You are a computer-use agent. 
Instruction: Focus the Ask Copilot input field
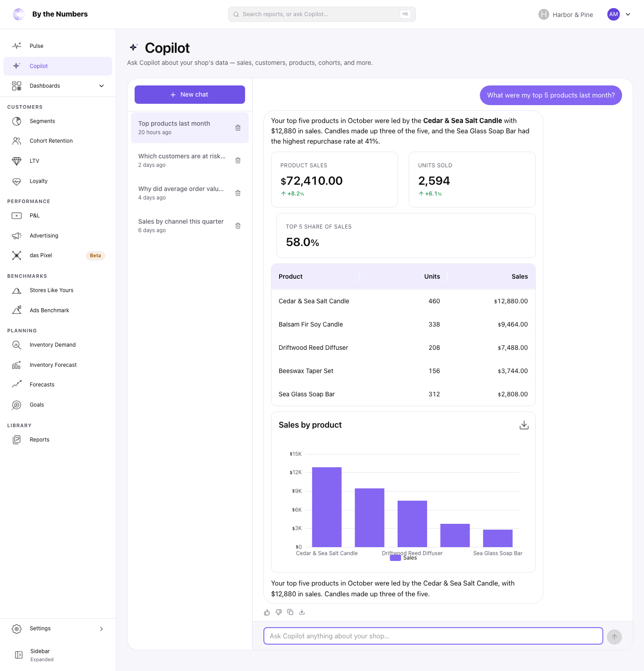433,636
